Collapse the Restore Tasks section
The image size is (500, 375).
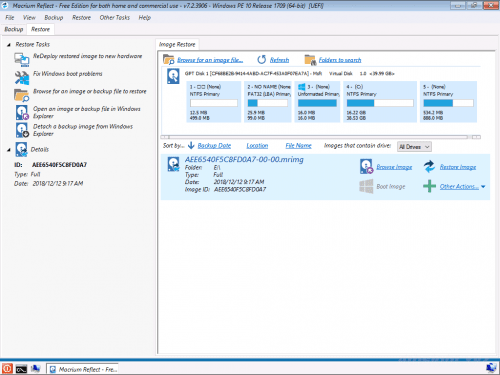pyautogui.click(x=9, y=45)
